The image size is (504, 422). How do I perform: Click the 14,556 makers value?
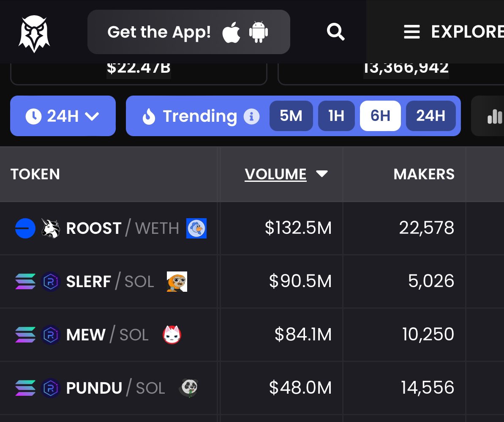(x=428, y=388)
